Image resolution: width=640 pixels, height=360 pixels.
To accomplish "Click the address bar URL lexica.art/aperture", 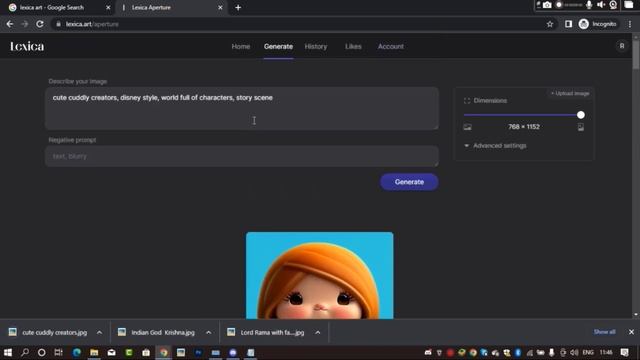I will (92, 24).
